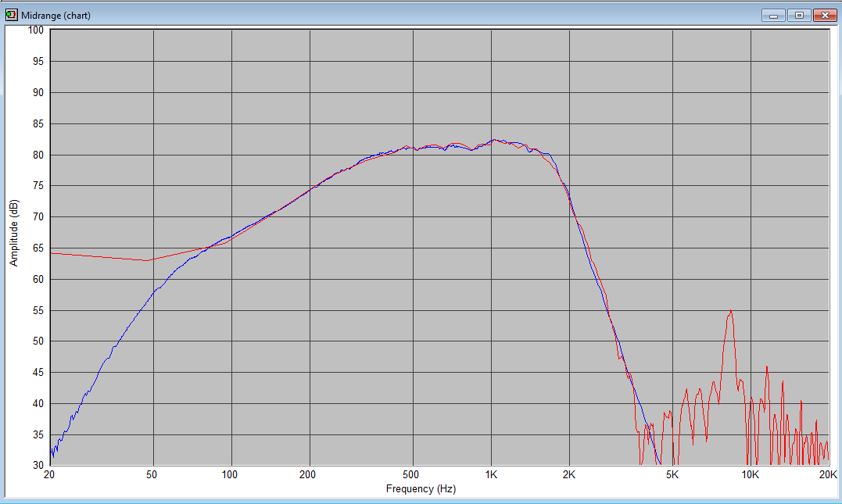Click the 85 amplitude axis label
This screenshot has height=504, width=842.
[x=38, y=124]
